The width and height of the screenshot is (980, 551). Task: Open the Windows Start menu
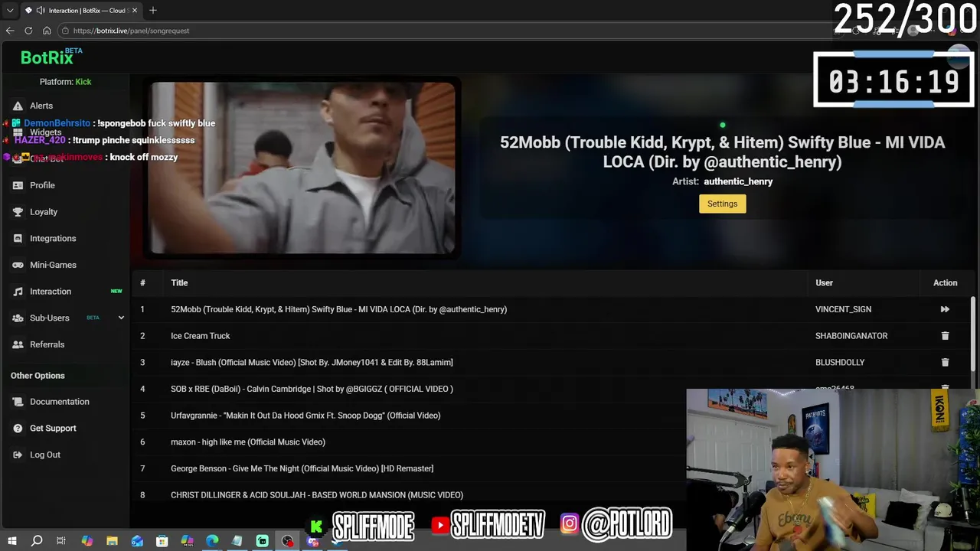(11, 541)
